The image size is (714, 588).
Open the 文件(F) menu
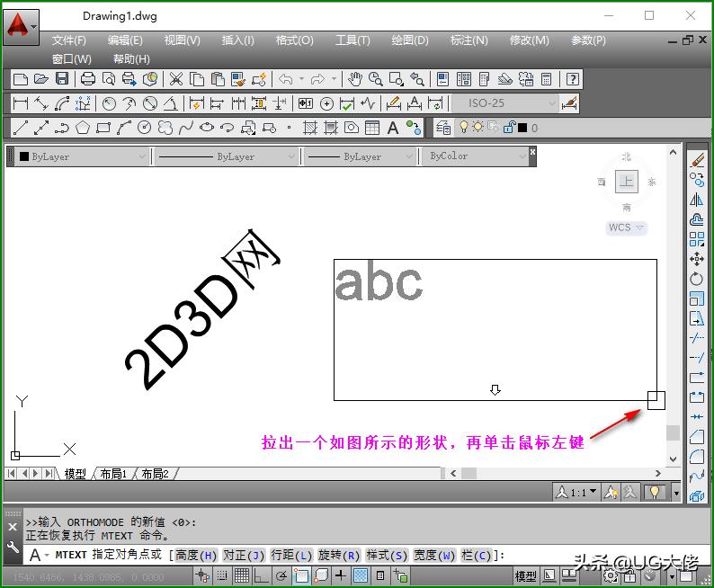pos(68,40)
